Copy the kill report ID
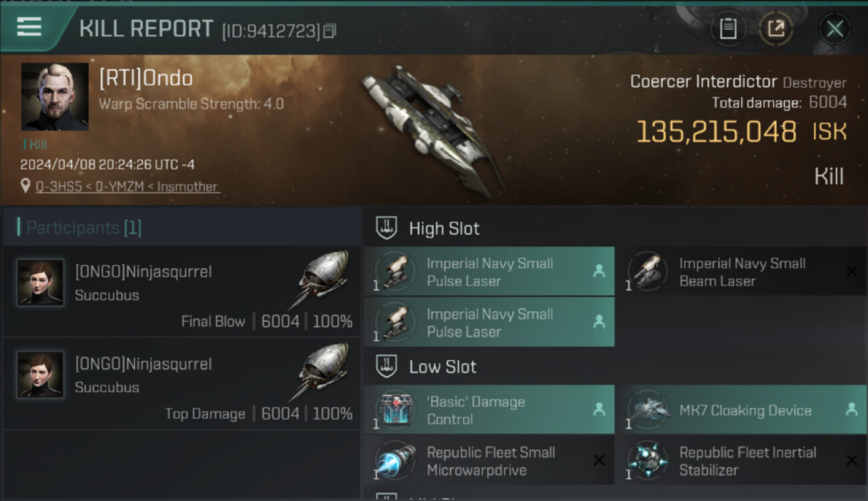 pos(330,31)
